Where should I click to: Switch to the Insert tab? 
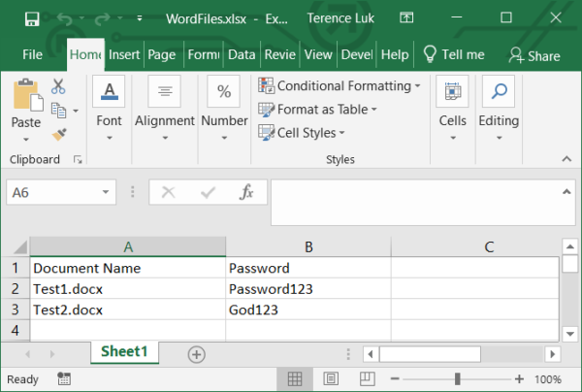click(124, 55)
